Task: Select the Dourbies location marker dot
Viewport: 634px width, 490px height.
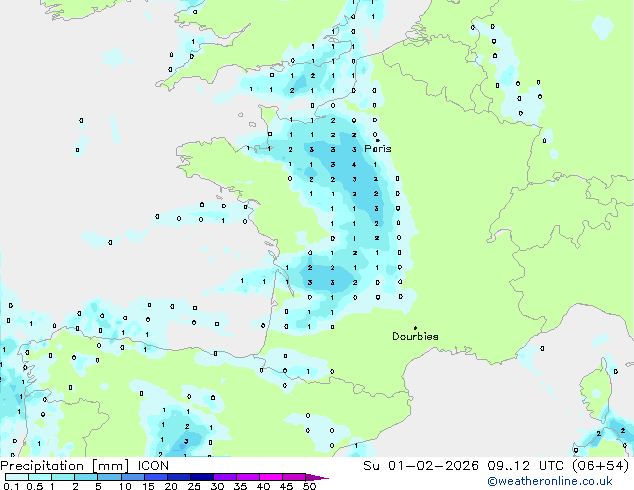Action: coord(415,328)
